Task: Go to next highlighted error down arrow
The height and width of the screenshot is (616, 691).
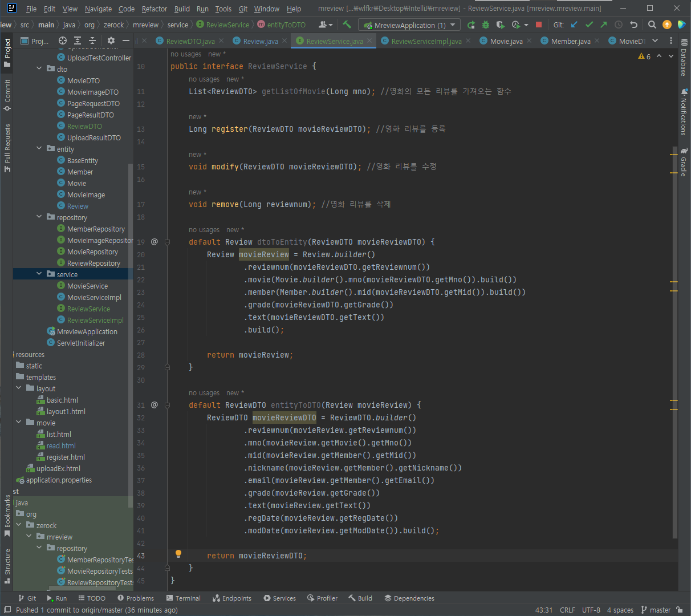Action: pos(670,56)
